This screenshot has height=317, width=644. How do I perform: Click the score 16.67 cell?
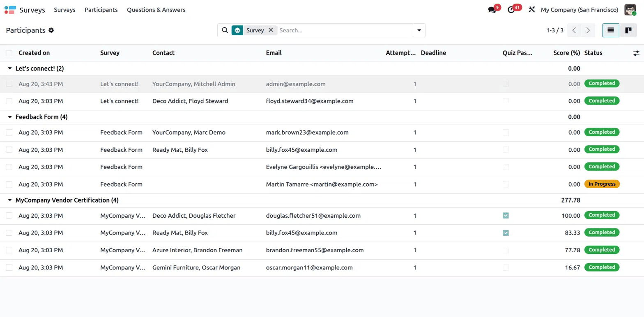click(x=573, y=268)
